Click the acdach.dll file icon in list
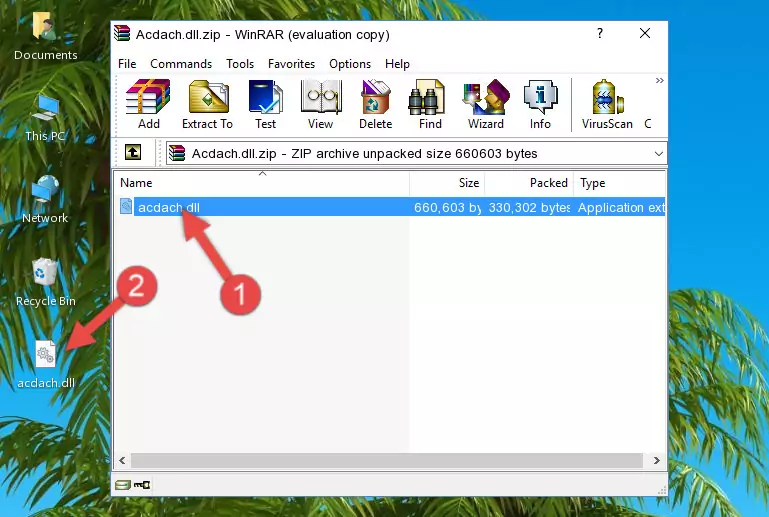Screen dimensions: 769x517 [x=126, y=207]
